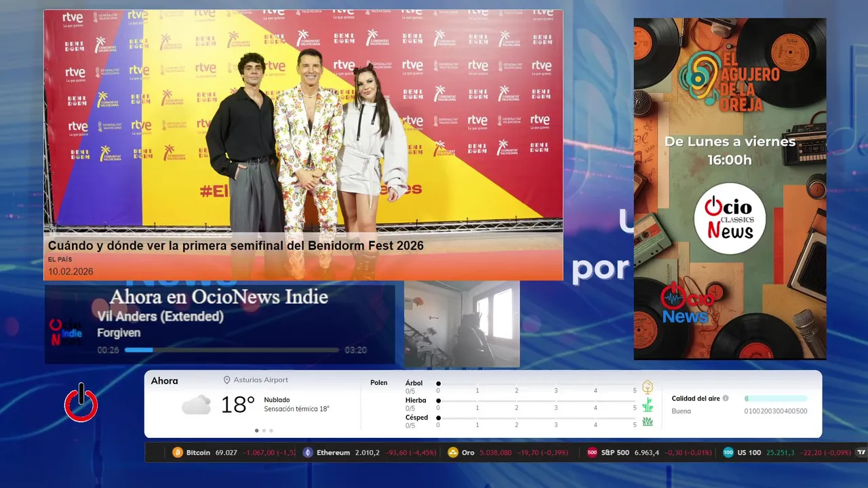Click the EL PAÍS source label
The width and height of the screenshot is (868, 488).
point(60,260)
